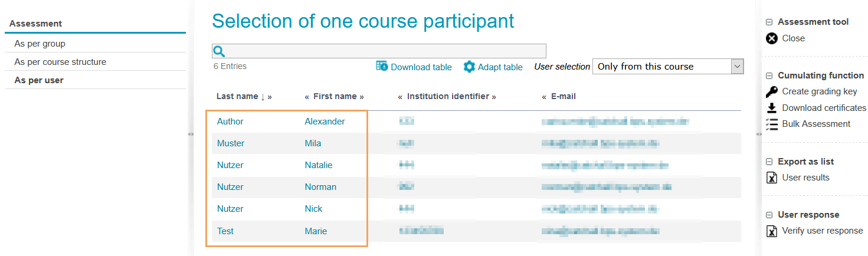The height and width of the screenshot is (256, 868).
Task: Collapse the User response section
Action: pyautogui.click(x=769, y=215)
